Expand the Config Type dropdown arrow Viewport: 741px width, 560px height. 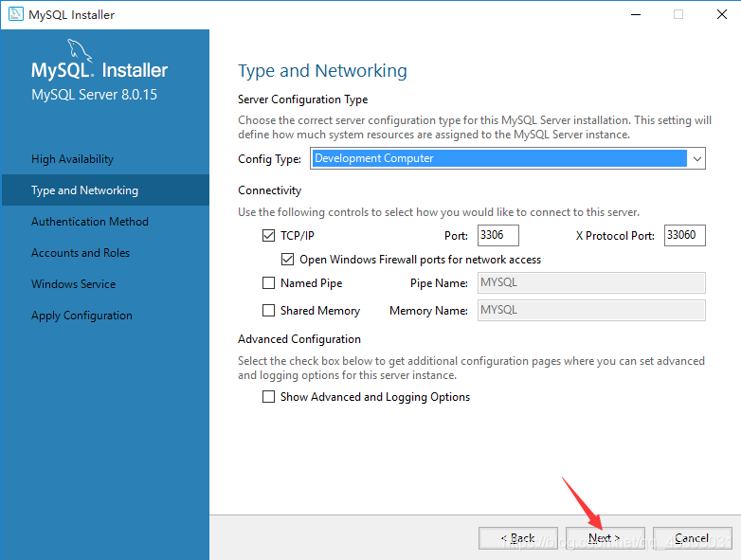point(696,159)
